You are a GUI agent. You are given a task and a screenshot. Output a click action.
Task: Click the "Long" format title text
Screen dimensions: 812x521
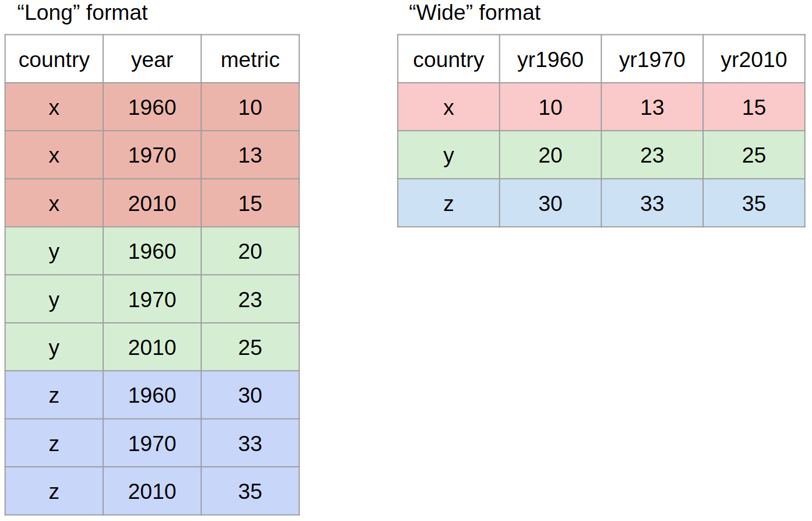(82, 13)
